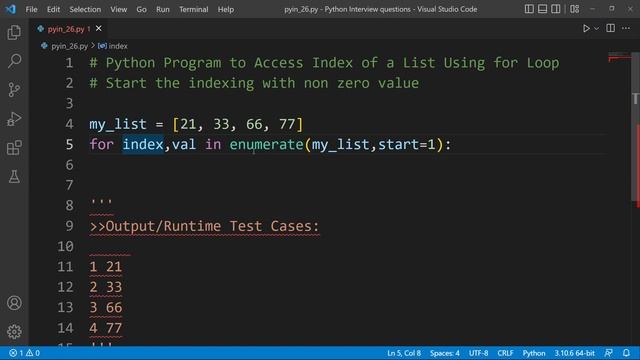This screenshot has width=640, height=360.
Task: Click line number 5 in gutter
Action: pos(69,144)
